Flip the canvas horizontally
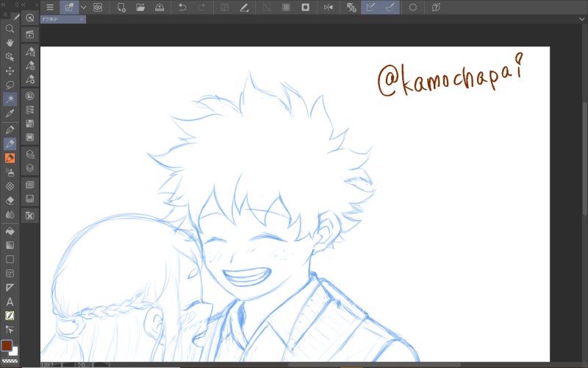 [x=328, y=7]
